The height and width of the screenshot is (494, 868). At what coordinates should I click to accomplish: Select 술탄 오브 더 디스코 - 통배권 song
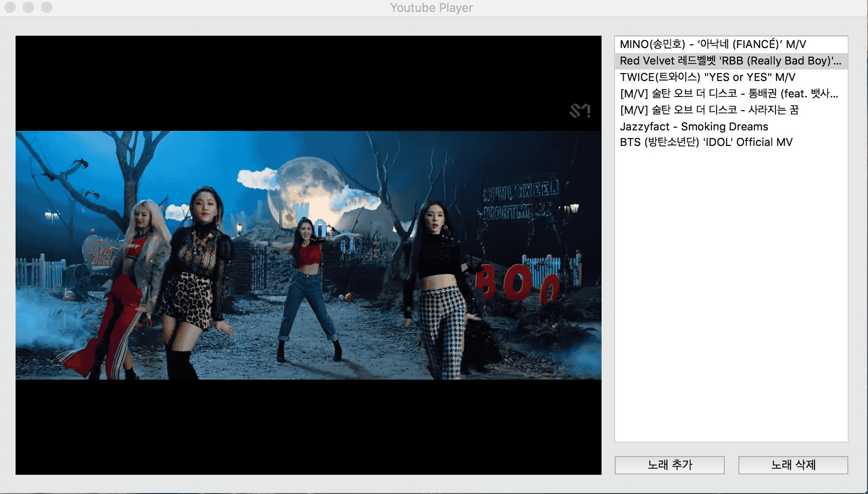[731, 94]
